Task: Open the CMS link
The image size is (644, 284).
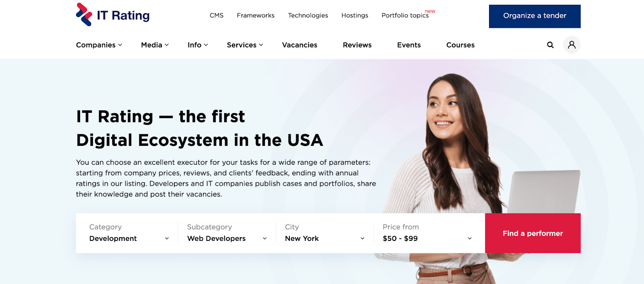Action: click(x=217, y=15)
